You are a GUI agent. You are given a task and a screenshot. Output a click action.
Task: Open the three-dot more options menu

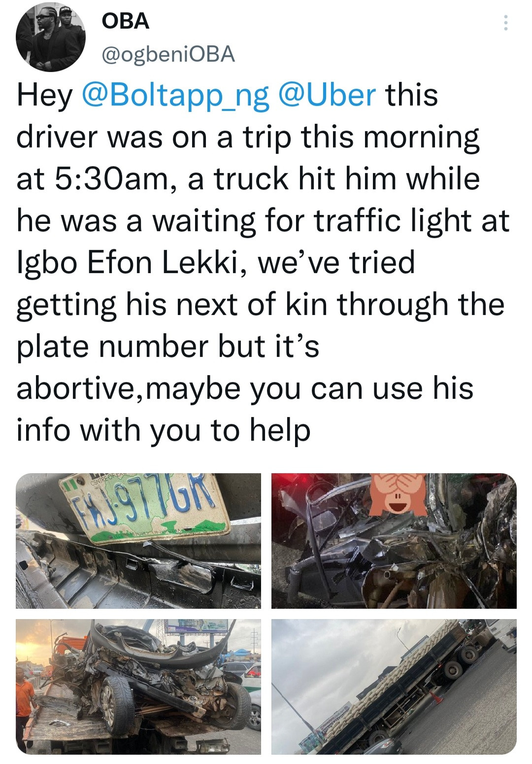coord(505,23)
